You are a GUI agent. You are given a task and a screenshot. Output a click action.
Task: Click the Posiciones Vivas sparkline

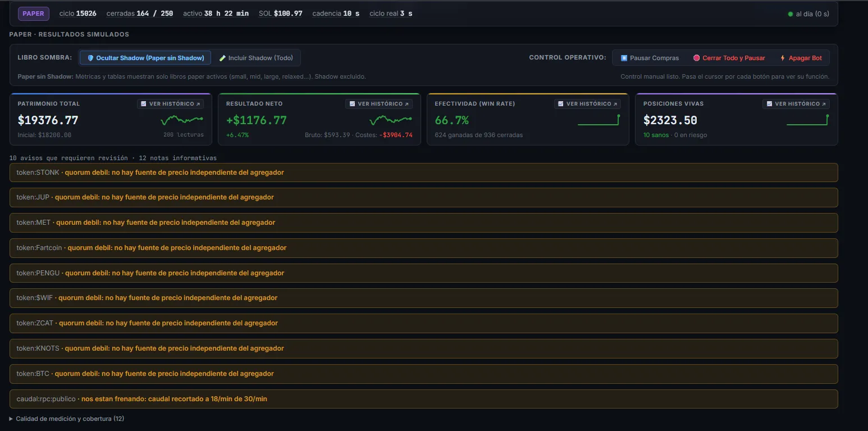[x=807, y=120]
